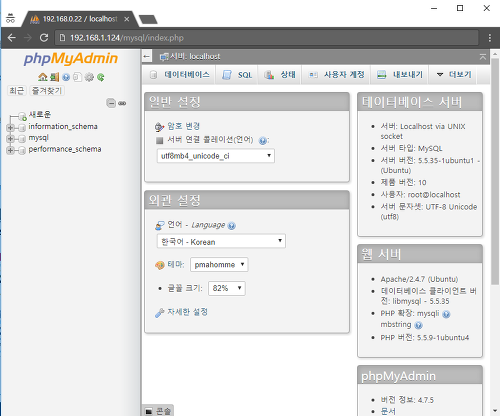Open the SQL tab
500x416 pixels.
[x=237, y=75]
